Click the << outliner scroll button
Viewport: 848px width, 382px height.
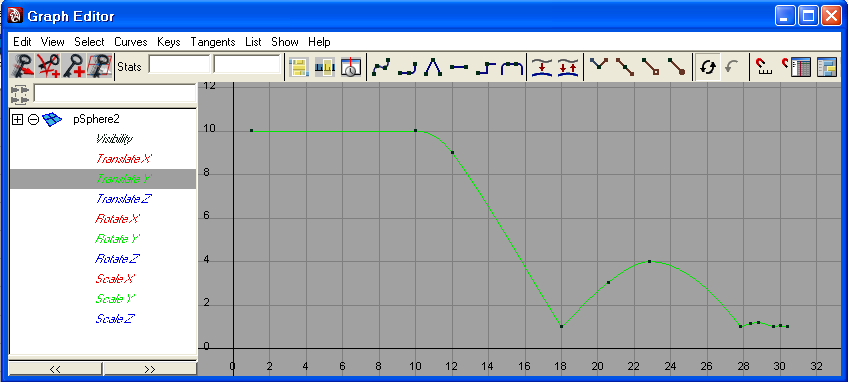click(x=55, y=369)
